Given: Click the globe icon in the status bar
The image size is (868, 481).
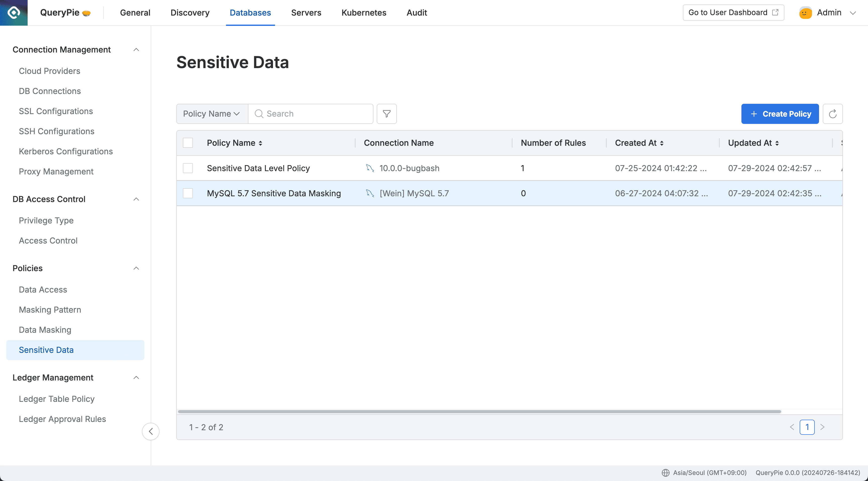Looking at the screenshot, I should point(666,472).
